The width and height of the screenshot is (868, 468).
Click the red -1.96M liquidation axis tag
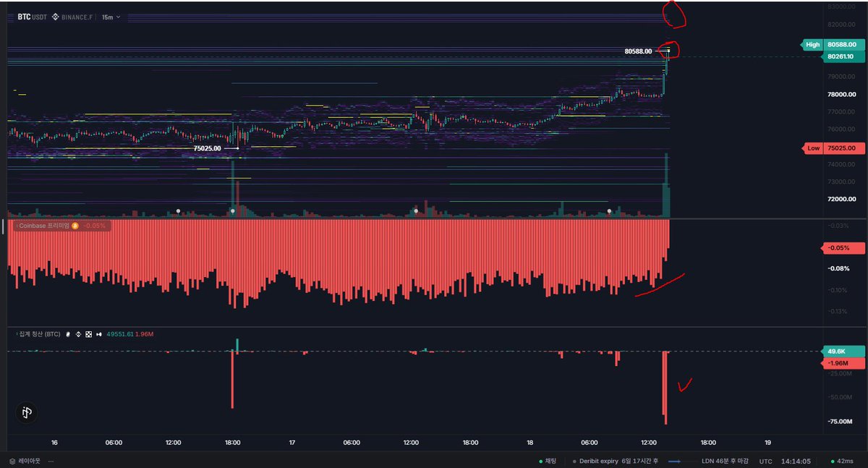(x=843, y=363)
